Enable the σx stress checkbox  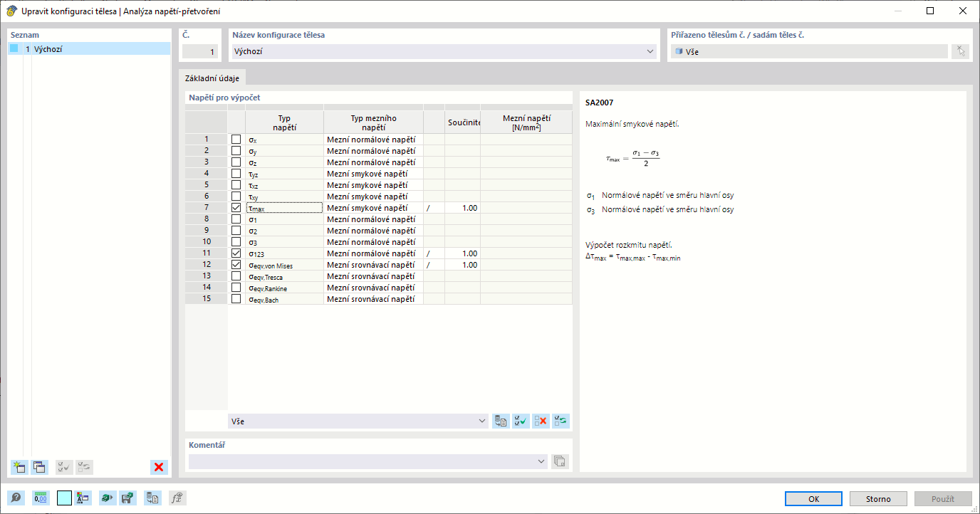(236, 140)
